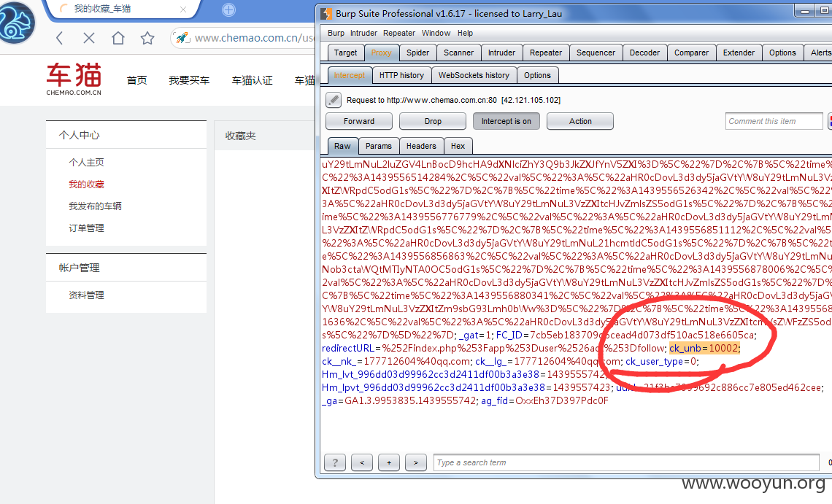Open 订单管理 in the sidebar

pyautogui.click(x=86, y=228)
